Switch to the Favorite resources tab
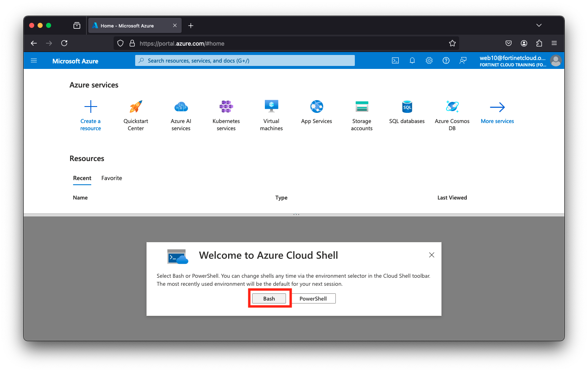This screenshot has width=588, height=372. click(112, 178)
